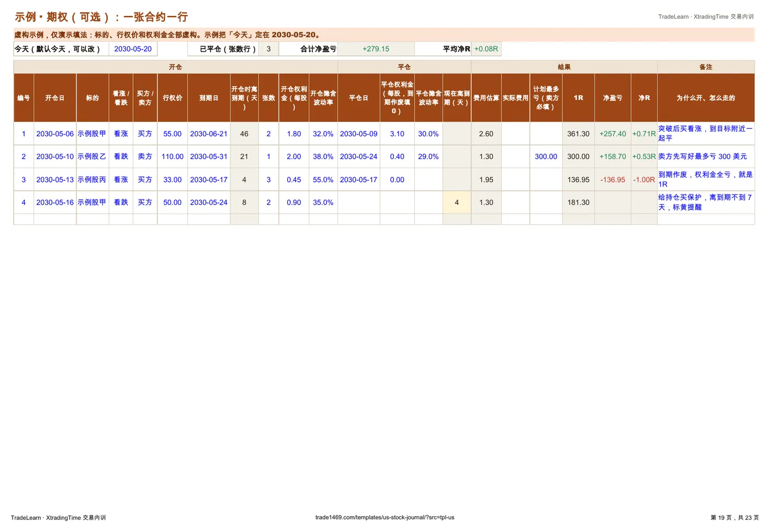Select the blue today's date cell 2030-05-20
Image resolution: width=770 pixels, height=532 pixels.
[133, 49]
